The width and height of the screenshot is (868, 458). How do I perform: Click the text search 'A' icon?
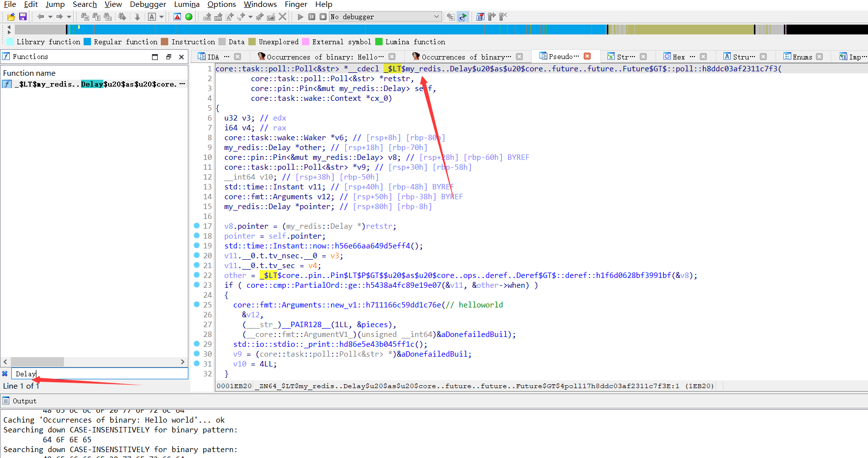tap(152, 17)
